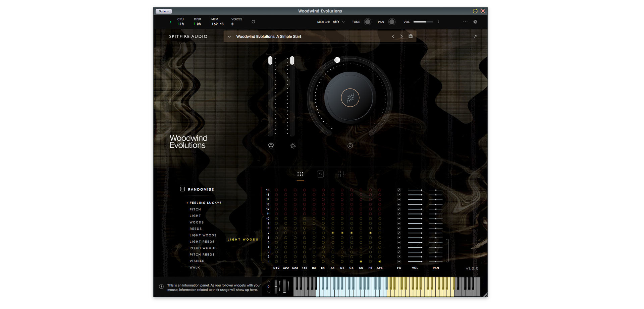Click RANDOMISE button

click(201, 189)
